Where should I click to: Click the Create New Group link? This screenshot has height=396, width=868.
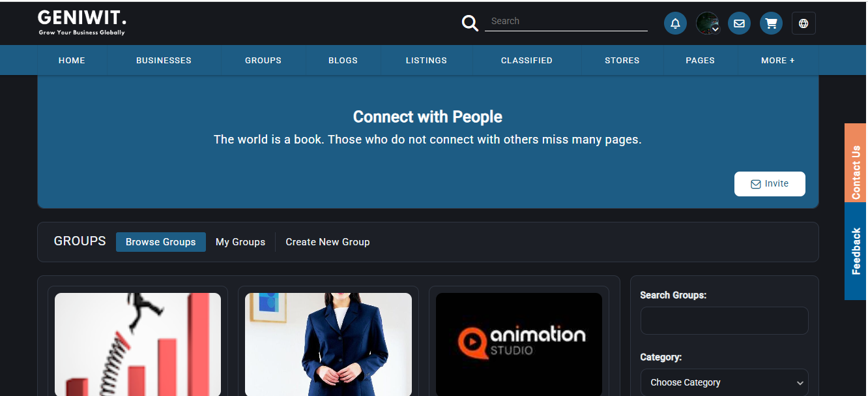coord(328,242)
